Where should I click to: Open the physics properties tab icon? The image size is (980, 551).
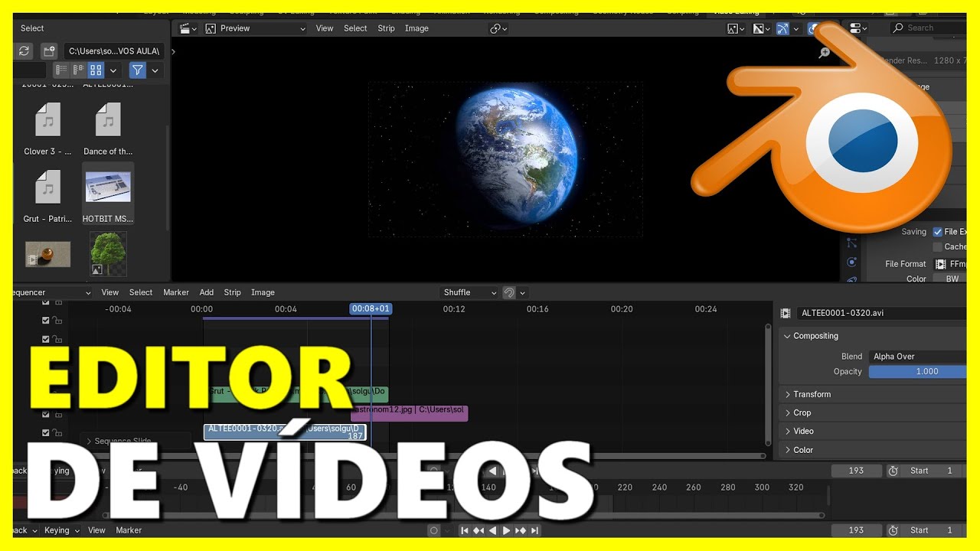click(852, 262)
